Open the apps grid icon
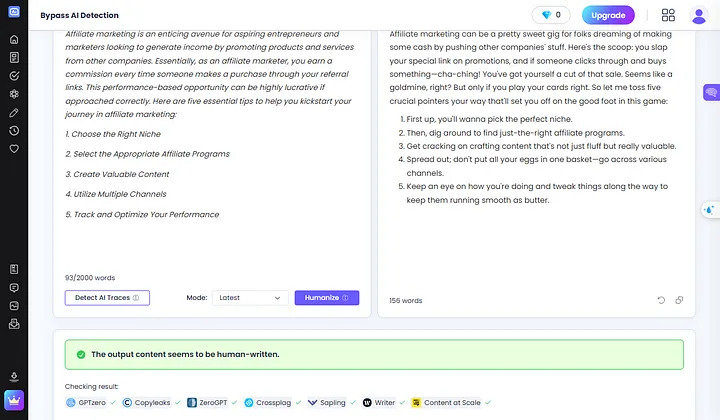 click(x=669, y=15)
